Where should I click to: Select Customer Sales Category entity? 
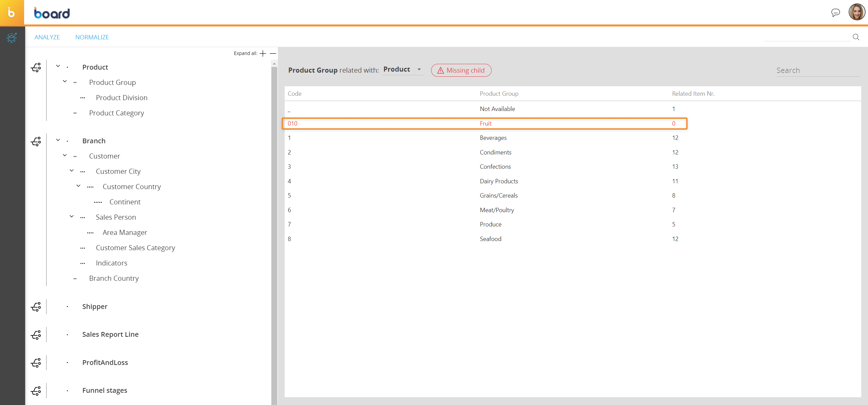[x=135, y=248]
